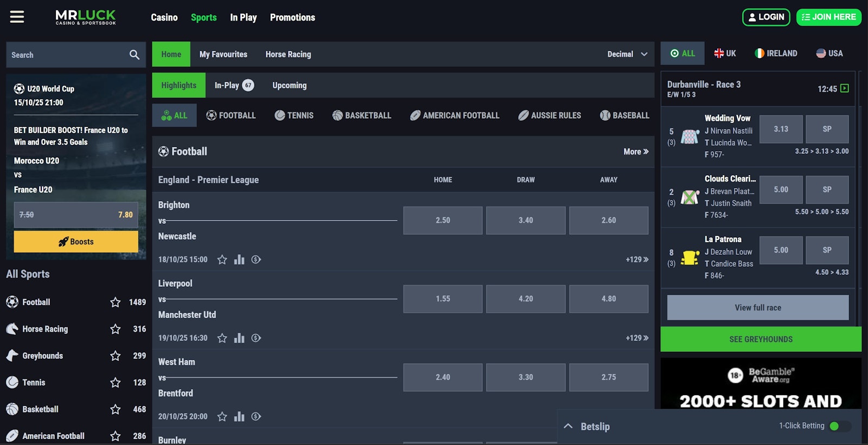The width and height of the screenshot is (868, 445).
Task: Open the hamburger menu icon
Action: point(17,17)
